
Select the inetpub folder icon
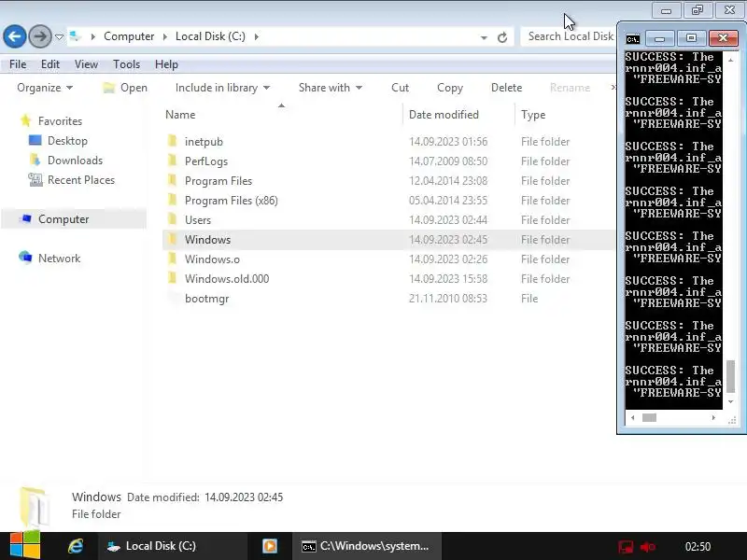point(173,141)
